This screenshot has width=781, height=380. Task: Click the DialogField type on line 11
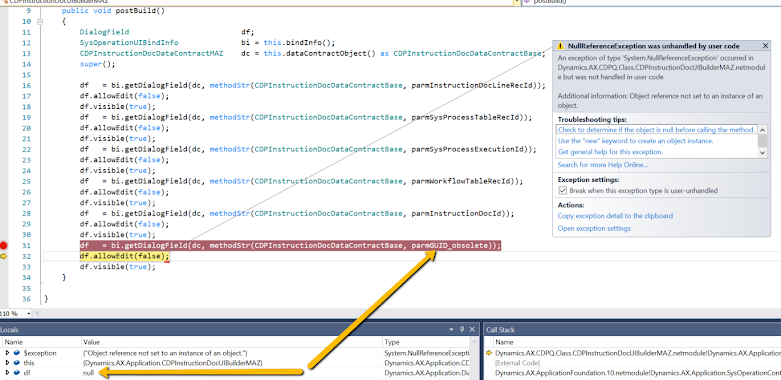pos(104,32)
